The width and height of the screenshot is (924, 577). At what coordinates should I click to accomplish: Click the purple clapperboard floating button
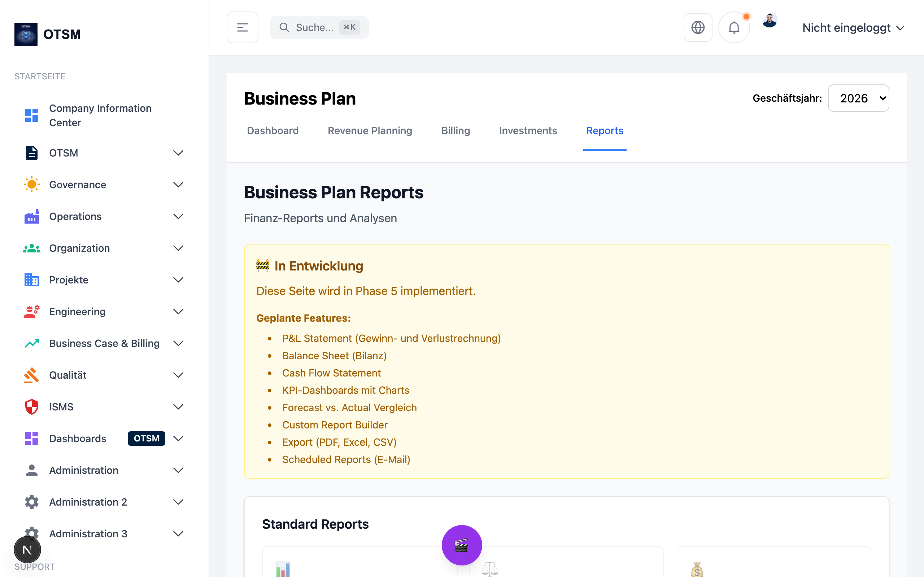pos(462,545)
